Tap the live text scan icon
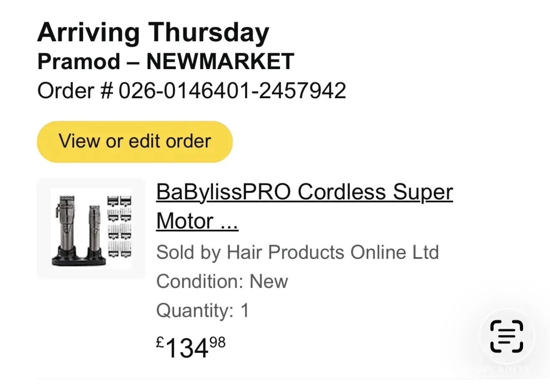 [x=506, y=336]
